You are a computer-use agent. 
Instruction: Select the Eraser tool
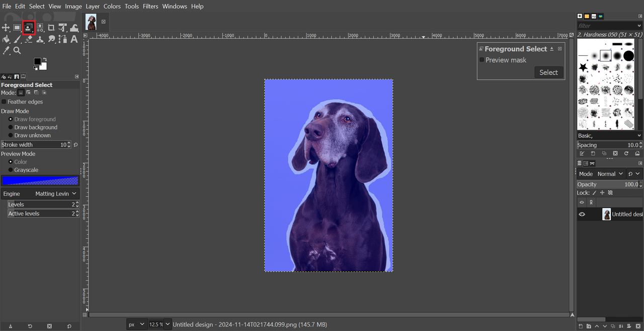pos(29,39)
